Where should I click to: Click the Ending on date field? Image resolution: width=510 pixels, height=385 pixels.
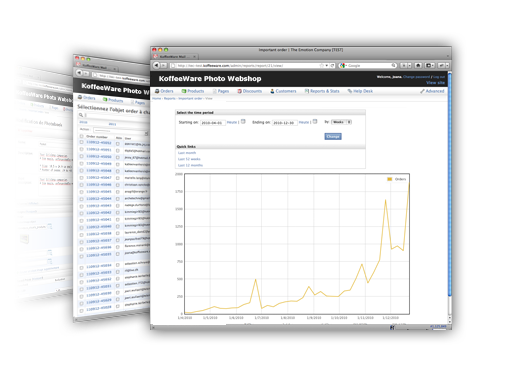[285, 123]
